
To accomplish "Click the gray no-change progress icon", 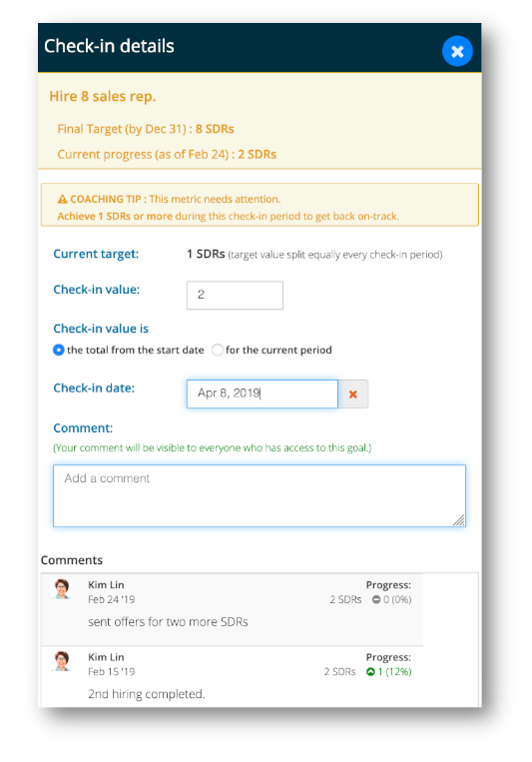I will [x=376, y=599].
